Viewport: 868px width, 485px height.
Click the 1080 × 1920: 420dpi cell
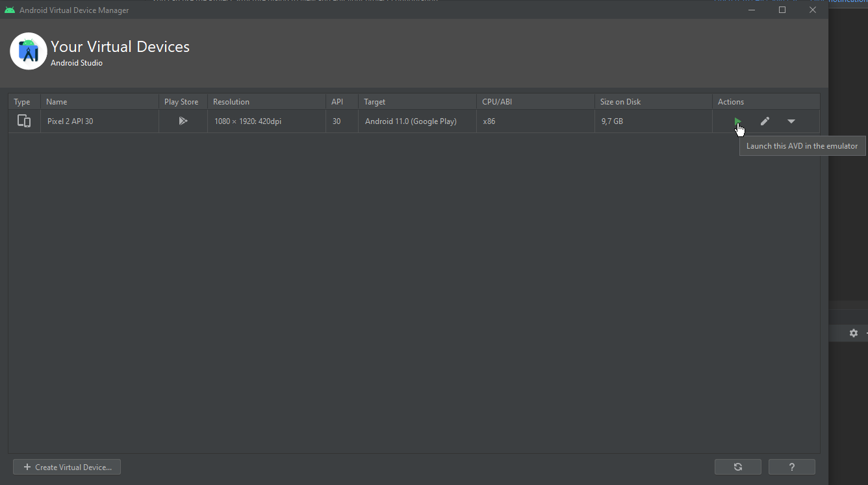pos(267,121)
